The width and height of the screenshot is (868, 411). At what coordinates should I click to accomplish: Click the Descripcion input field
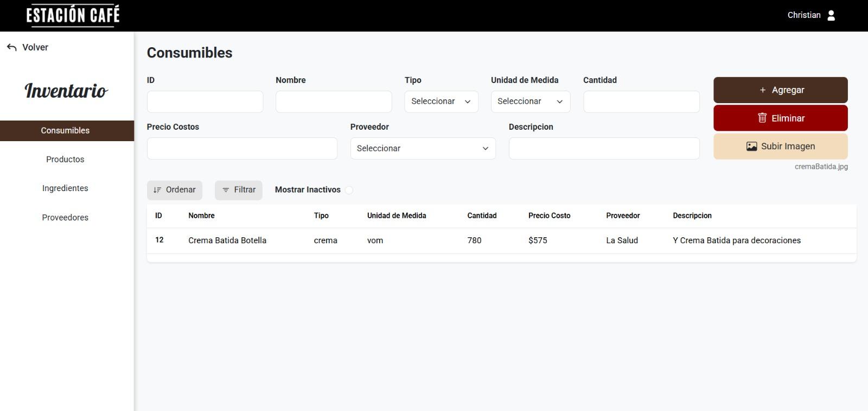pos(603,148)
